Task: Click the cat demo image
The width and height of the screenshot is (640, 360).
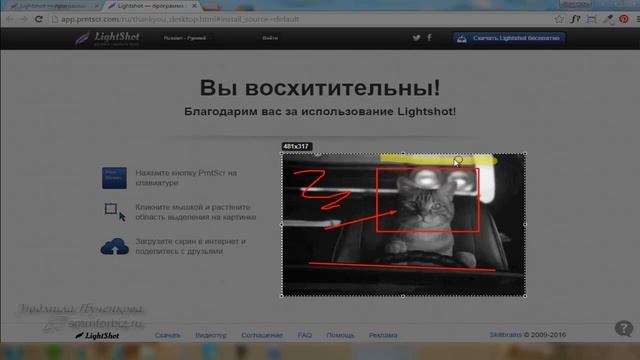Action: [403, 225]
